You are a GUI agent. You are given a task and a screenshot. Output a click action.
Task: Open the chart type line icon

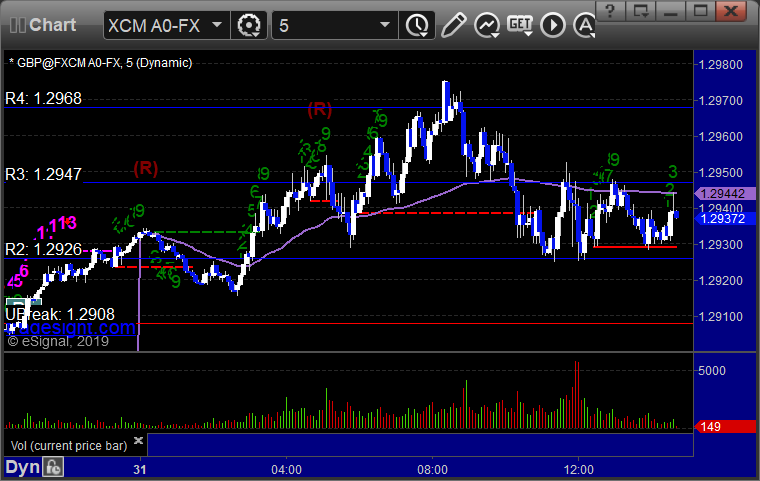click(487, 25)
